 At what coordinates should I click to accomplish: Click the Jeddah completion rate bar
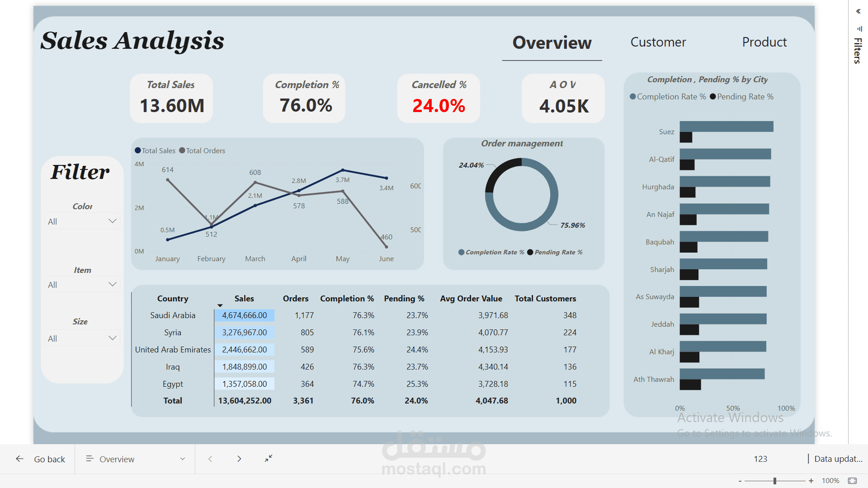tap(723, 319)
